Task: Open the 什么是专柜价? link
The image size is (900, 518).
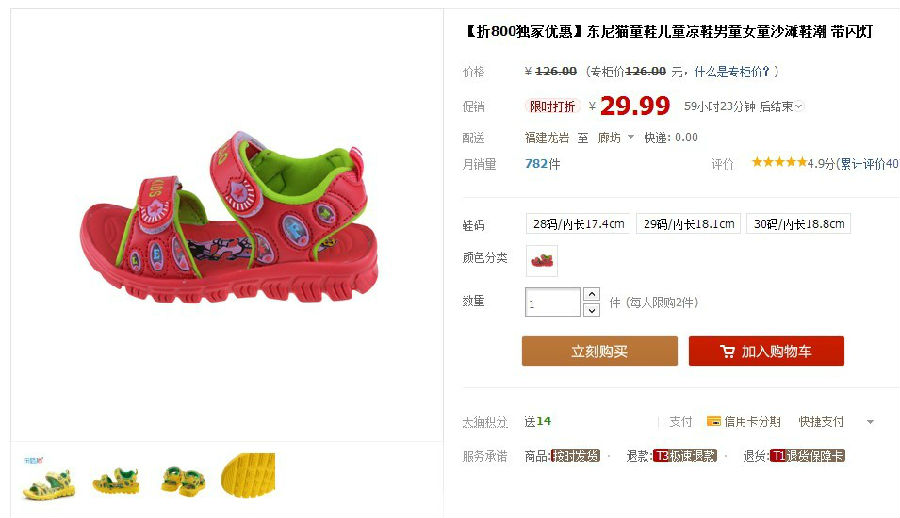Action: (732, 72)
